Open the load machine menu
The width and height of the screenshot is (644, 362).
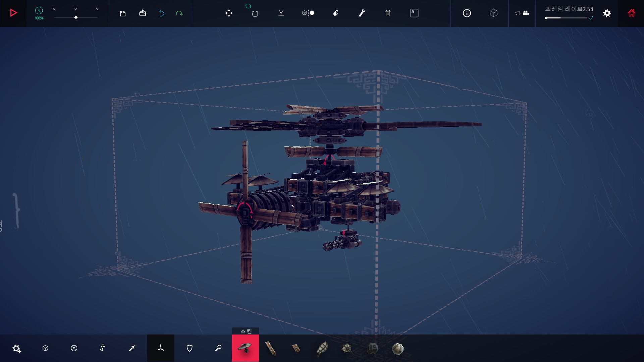coord(143,13)
